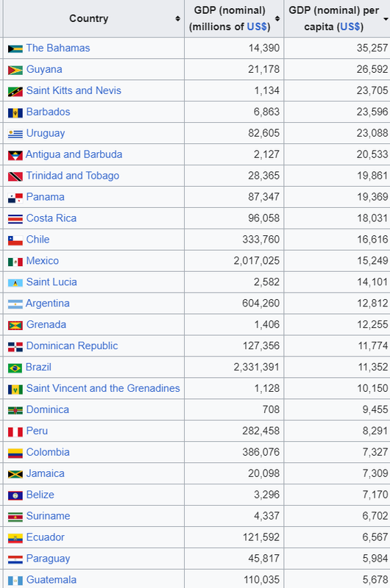The image size is (390, 588).
Task: Select Mexico GDP value 2,017,025
Action: 257,261
